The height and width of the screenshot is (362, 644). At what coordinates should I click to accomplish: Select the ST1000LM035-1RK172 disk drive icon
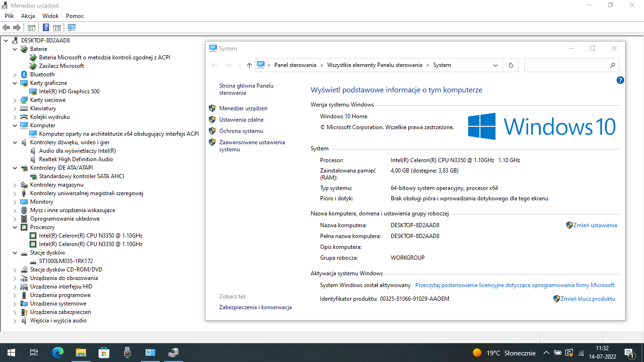click(x=33, y=261)
